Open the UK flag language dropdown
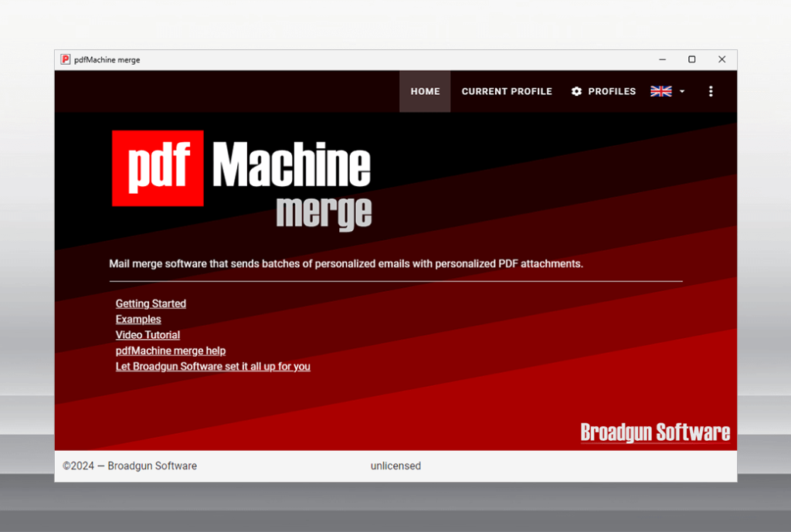This screenshot has height=532, width=791. [667, 91]
